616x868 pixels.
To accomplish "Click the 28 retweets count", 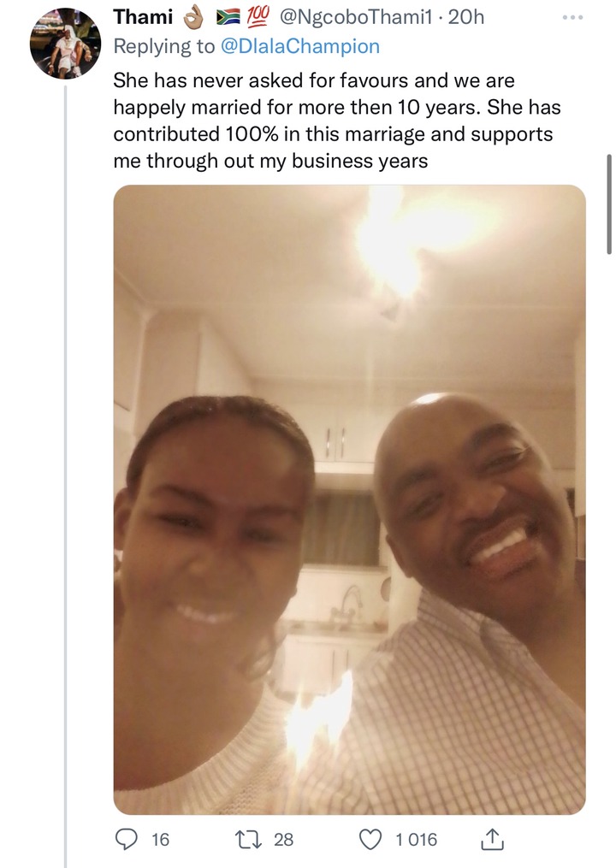I will coord(284,839).
